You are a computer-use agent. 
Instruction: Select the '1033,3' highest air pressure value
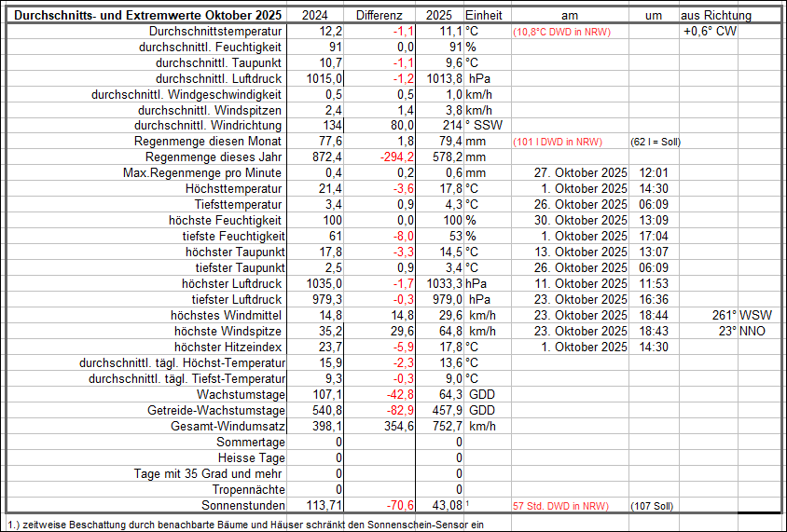pos(443,283)
